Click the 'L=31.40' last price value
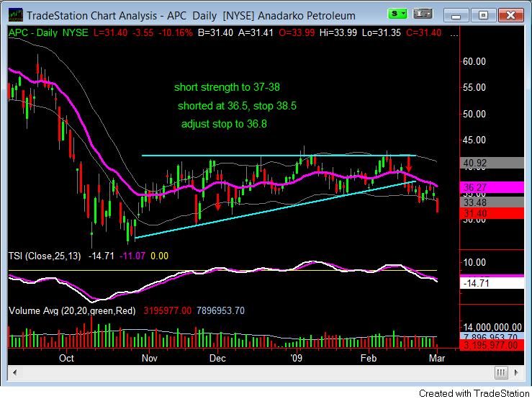The image size is (532, 399). point(111,33)
